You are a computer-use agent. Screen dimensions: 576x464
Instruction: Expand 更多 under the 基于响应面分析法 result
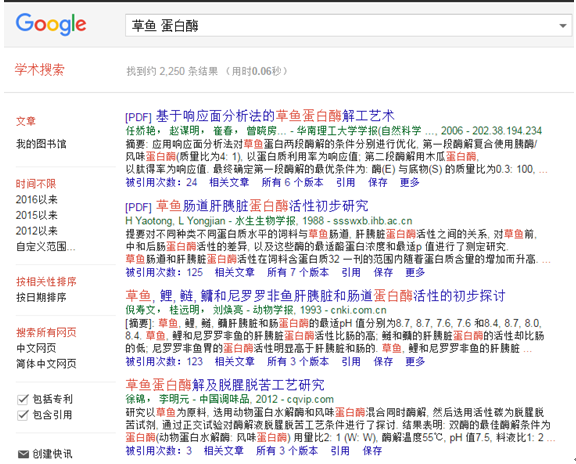pyautogui.click(x=410, y=182)
